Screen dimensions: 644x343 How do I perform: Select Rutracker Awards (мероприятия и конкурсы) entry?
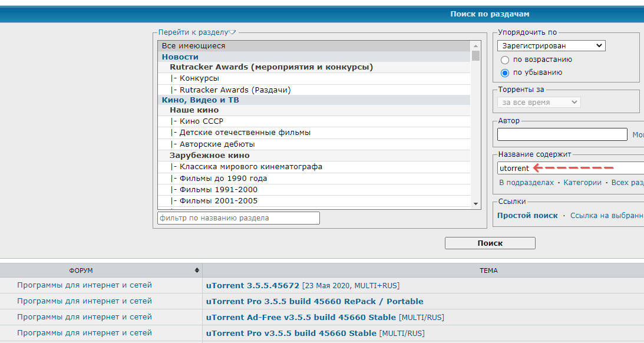[314, 67]
